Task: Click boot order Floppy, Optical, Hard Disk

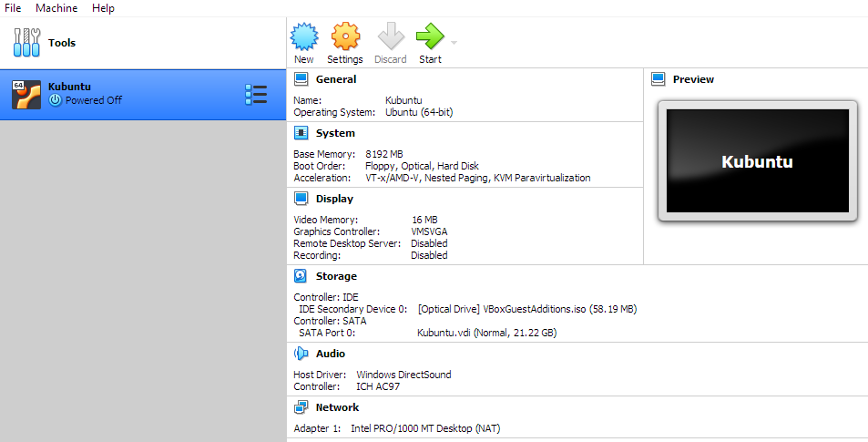Action: tap(422, 166)
